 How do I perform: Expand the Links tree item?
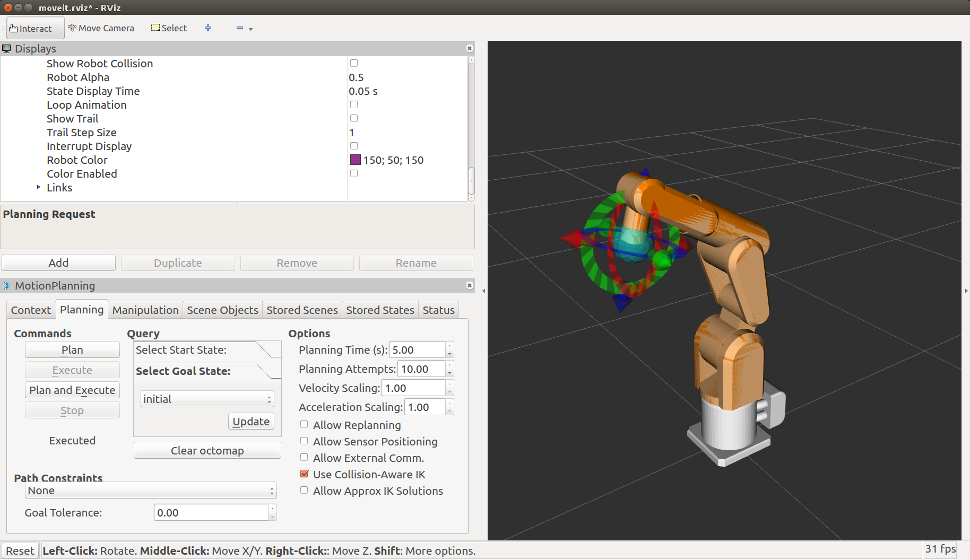[x=39, y=187]
